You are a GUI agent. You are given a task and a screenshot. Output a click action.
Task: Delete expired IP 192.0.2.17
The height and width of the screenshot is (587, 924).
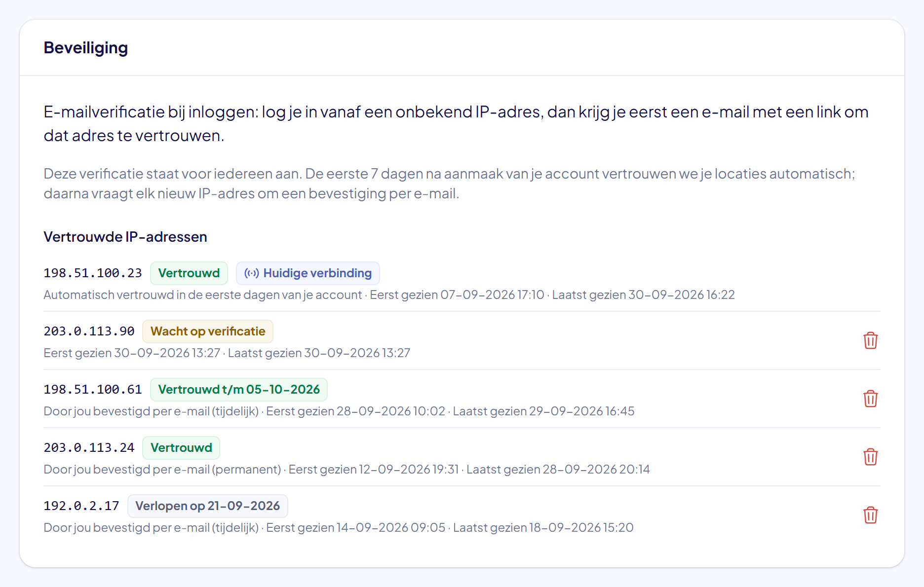(x=870, y=515)
